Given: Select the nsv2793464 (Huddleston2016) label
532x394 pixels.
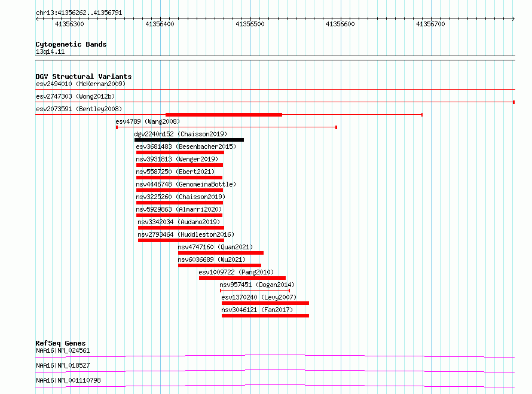Looking at the screenshot, I should click(186, 234).
